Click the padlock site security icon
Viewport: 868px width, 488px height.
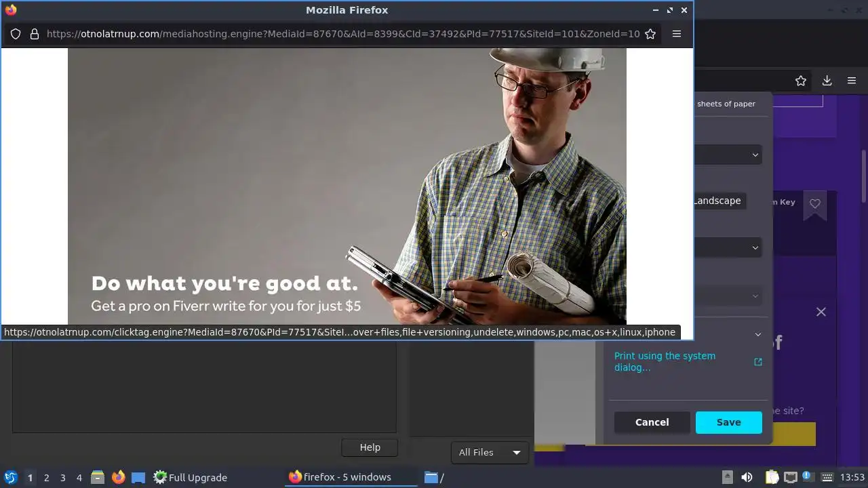pos(35,34)
